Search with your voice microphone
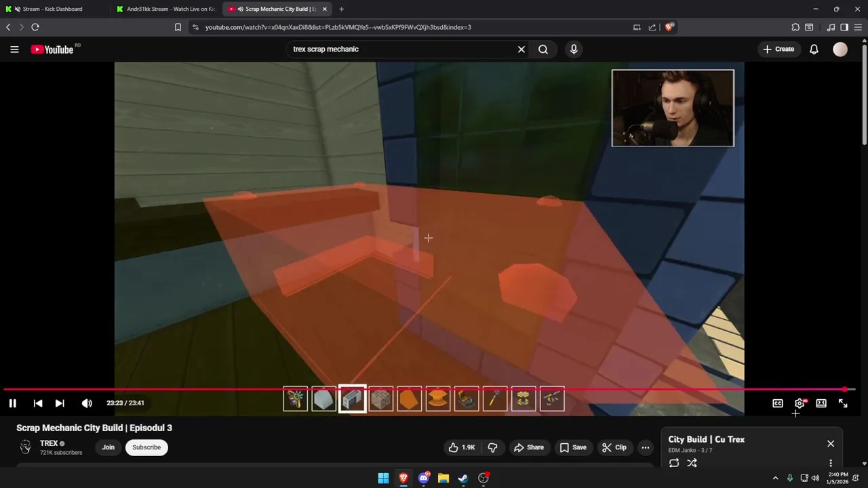Viewport: 868px width, 488px height. tap(574, 49)
